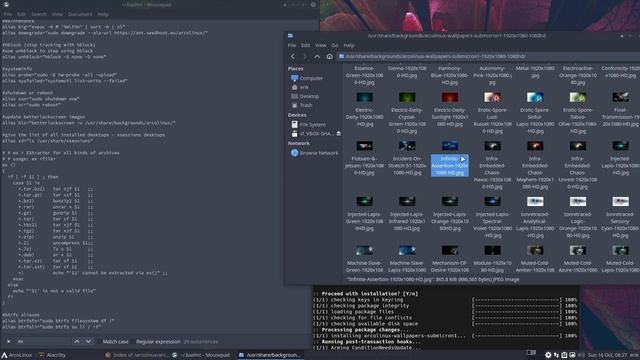The height and width of the screenshot is (360, 640).
Task: Open sf_VBOX-SHA device in sidebar
Action: pyautogui.click(x=312, y=133)
